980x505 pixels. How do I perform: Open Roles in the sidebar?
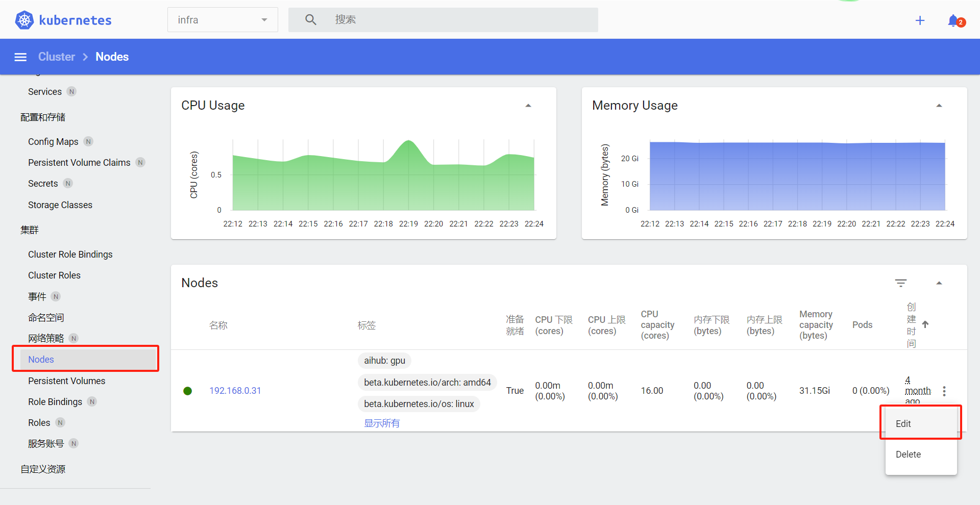tap(39, 423)
